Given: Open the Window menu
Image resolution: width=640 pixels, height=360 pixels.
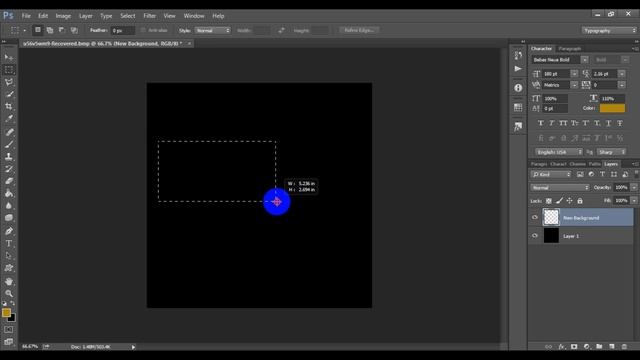Looking at the screenshot, I should tap(194, 16).
